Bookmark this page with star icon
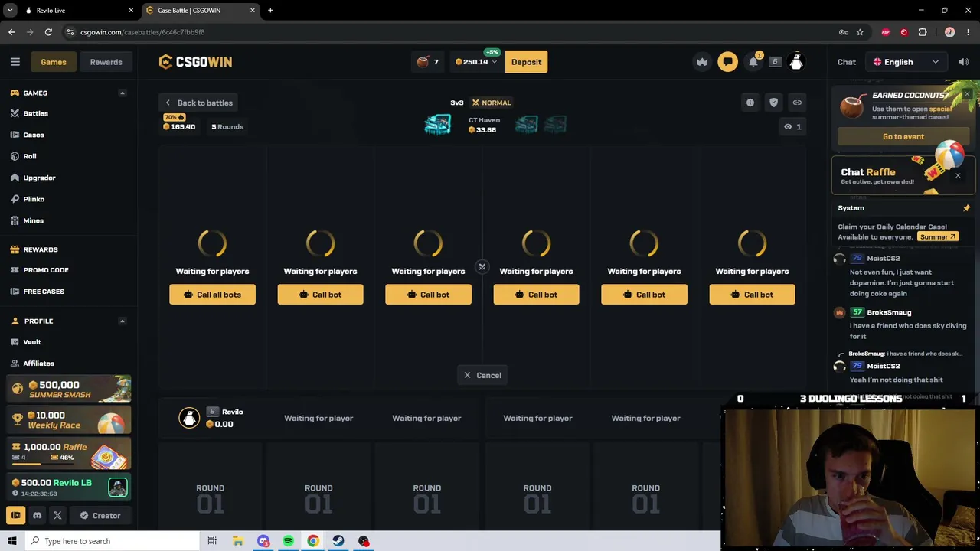Image resolution: width=980 pixels, height=551 pixels. point(860,32)
